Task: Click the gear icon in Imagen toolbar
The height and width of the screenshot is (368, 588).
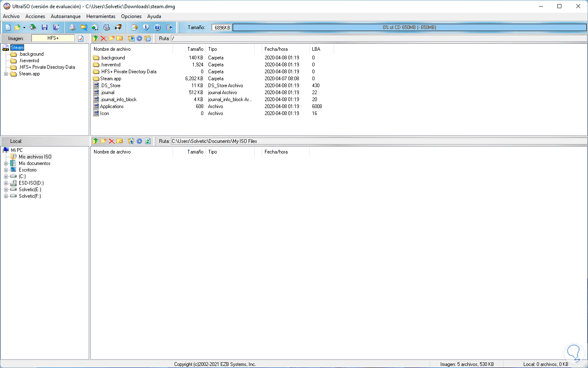Action: (x=139, y=38)
